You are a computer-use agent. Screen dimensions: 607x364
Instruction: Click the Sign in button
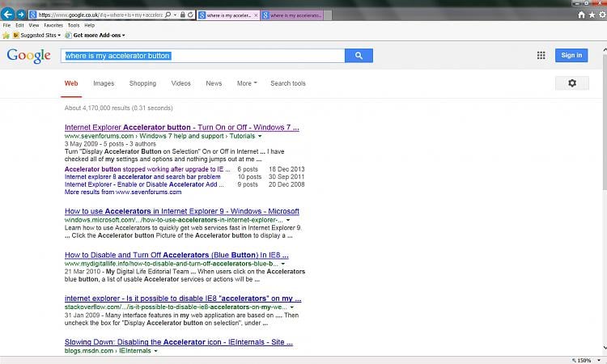pyautogui.click(x=571, y=55)
